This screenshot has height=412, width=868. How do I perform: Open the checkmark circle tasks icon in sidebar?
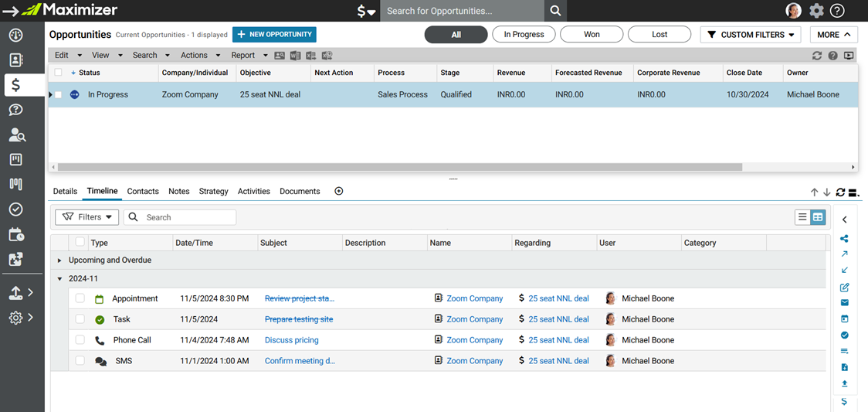click(16, 209)
